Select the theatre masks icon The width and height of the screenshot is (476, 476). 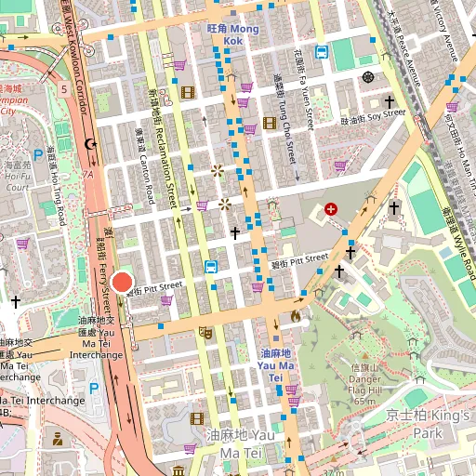coord(206,333)
